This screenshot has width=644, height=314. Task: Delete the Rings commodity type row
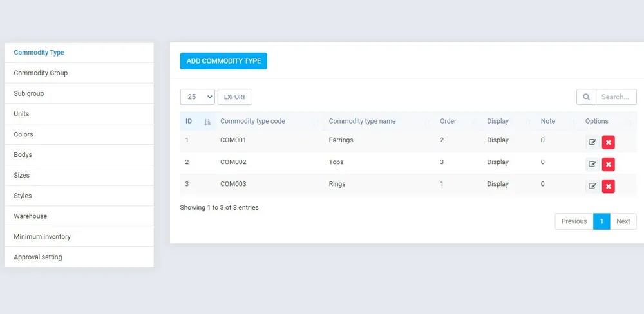[x=609, y=187]
